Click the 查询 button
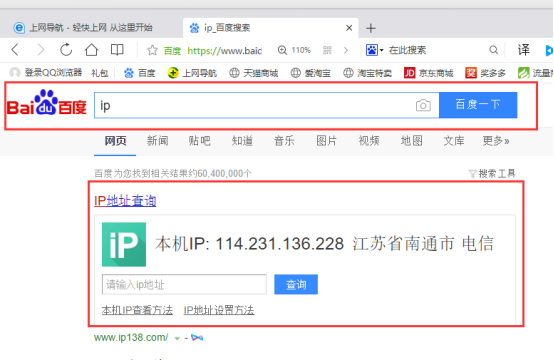 (296, 284)
